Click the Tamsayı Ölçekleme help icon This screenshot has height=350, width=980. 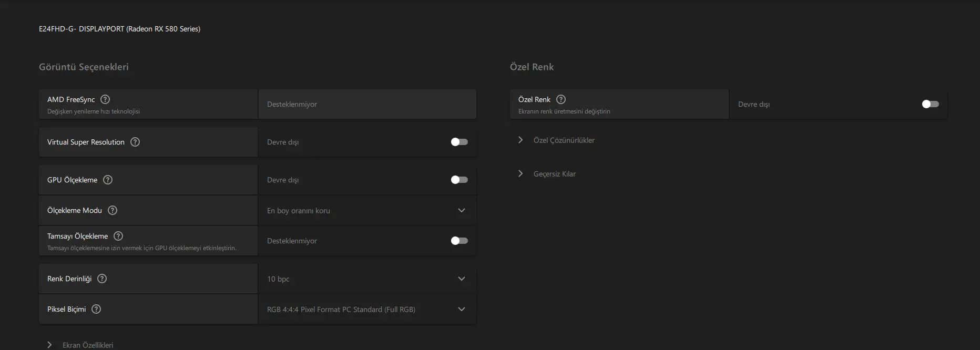118,236
